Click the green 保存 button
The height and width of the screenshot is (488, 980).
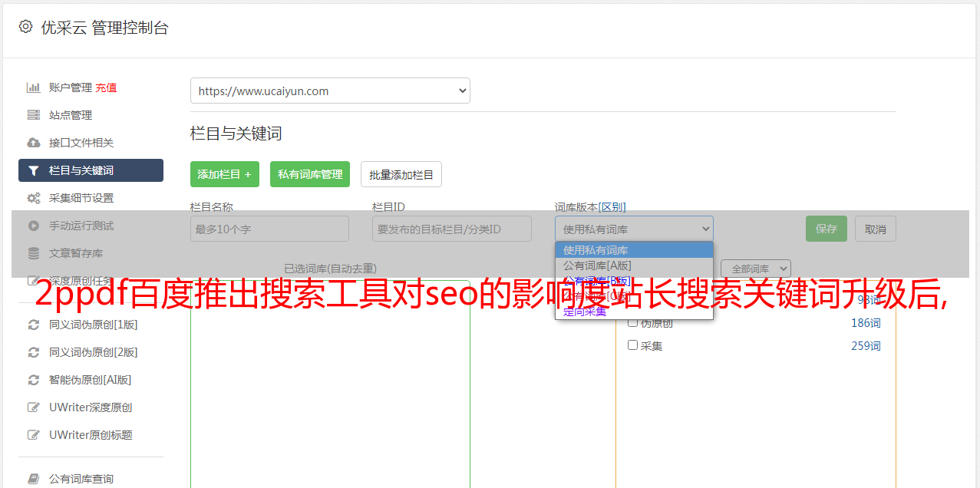click(827, 229)
